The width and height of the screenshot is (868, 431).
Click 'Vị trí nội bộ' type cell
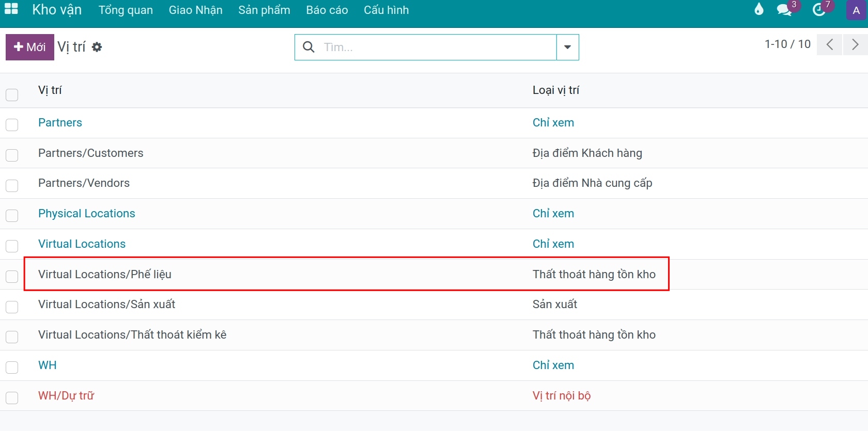click(x=562, y=395)
